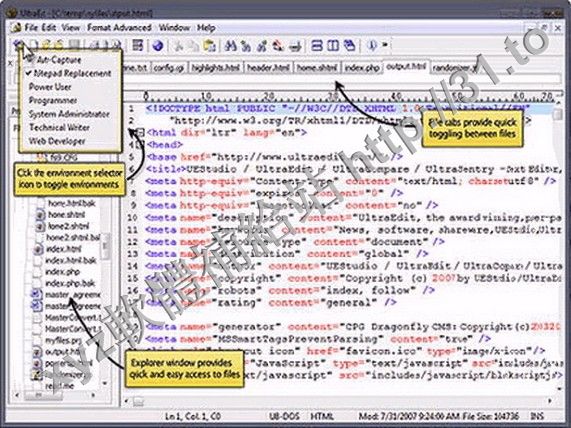This screenshot has width=571, height=428.
Task: Click the split window vertically icon
Action: click(x=333, y=46)
